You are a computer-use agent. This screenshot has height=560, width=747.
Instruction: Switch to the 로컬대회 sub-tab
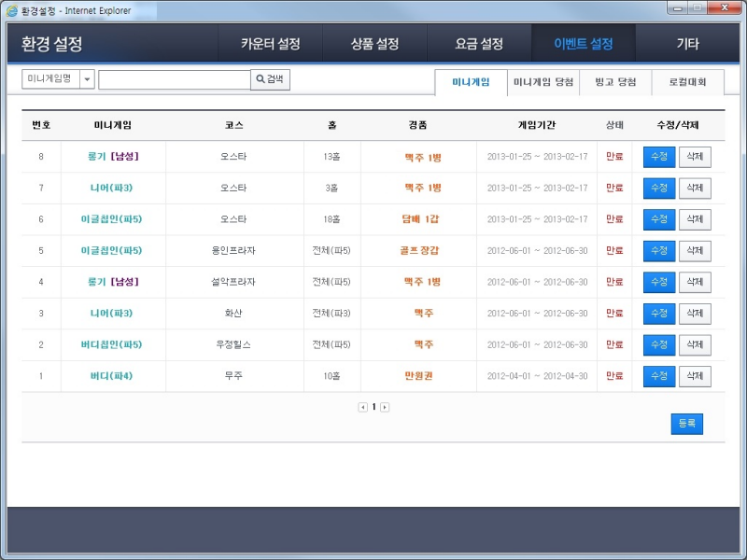pos(688,82)
